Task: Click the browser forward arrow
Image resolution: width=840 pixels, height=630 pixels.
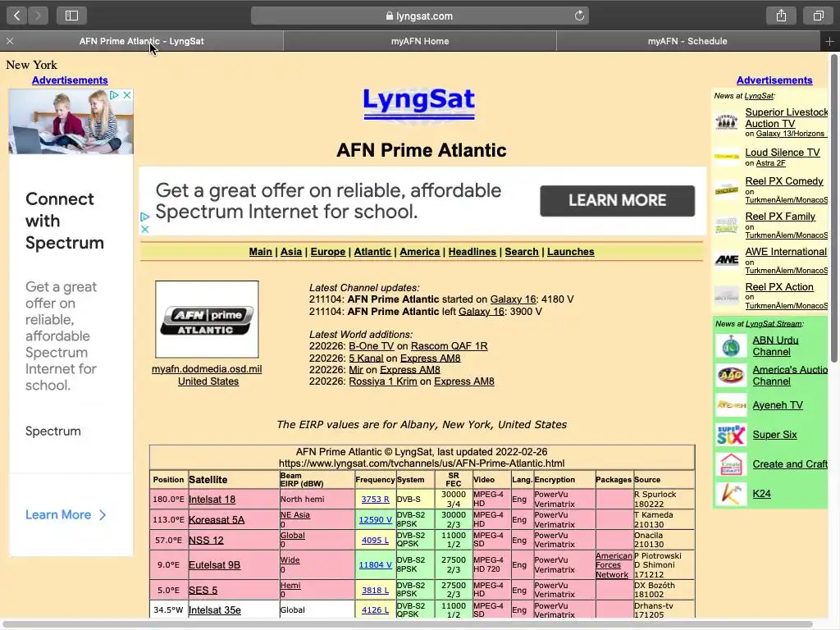Action: coord(38,16)
